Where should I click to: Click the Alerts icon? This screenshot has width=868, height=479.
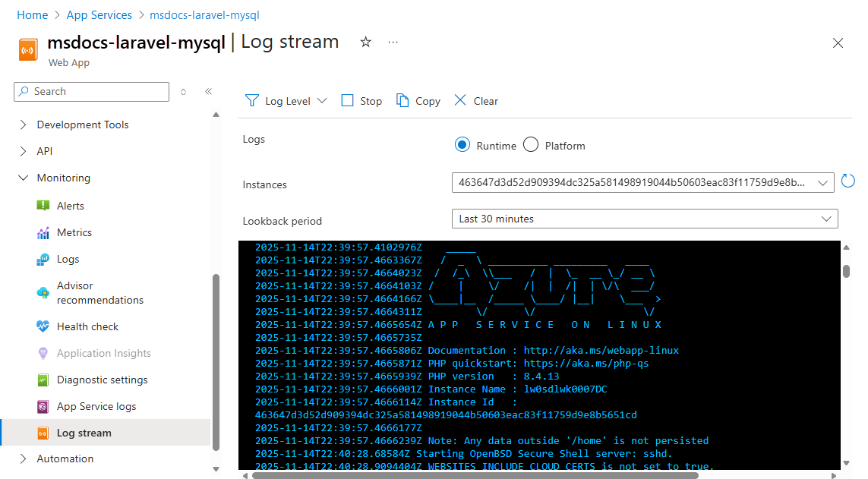pos(43,206)
